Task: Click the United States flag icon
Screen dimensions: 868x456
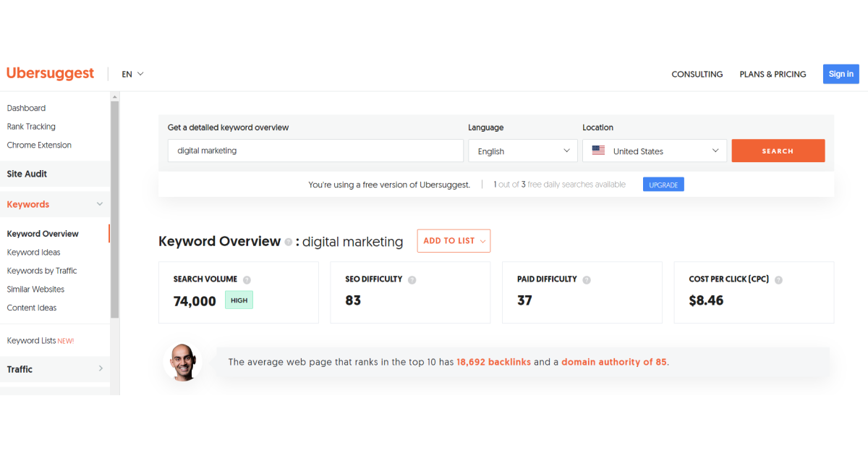Action: click(598, 151)
